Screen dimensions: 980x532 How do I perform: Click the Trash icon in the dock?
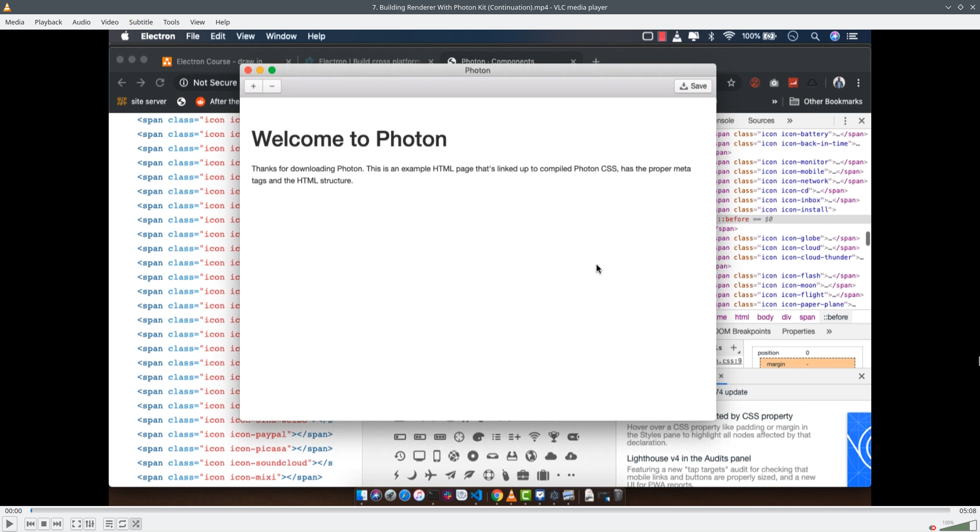coord(618,495)
